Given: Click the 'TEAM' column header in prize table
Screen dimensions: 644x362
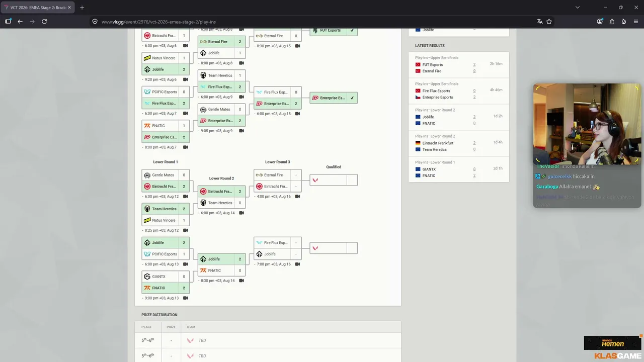Looking at the screenshot, I should pyautogui.click(x=191, y=327).
